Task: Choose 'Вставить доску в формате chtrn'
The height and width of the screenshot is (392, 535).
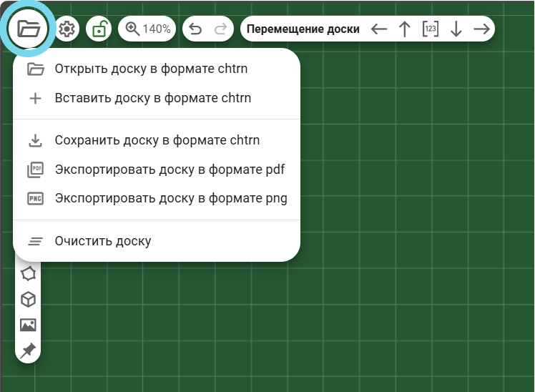Action: click(152, 98)
